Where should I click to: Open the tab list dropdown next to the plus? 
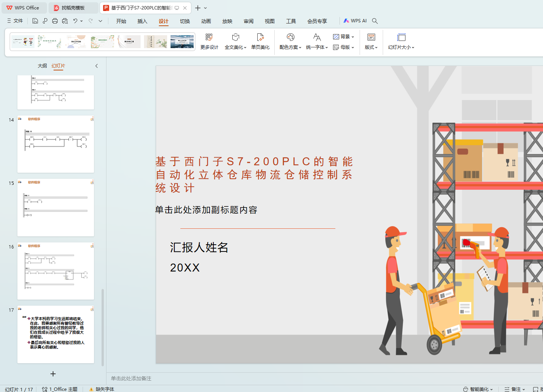[205, 8]
